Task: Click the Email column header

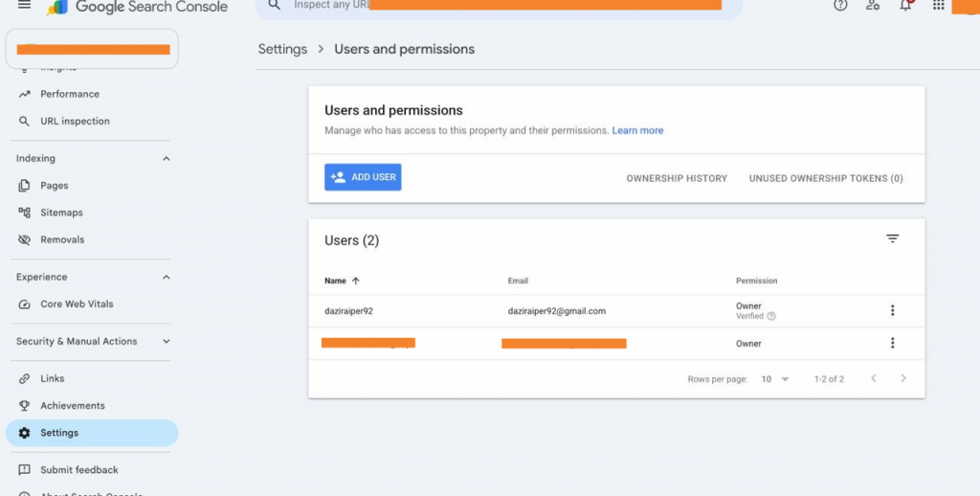Action: click(518, 281)
